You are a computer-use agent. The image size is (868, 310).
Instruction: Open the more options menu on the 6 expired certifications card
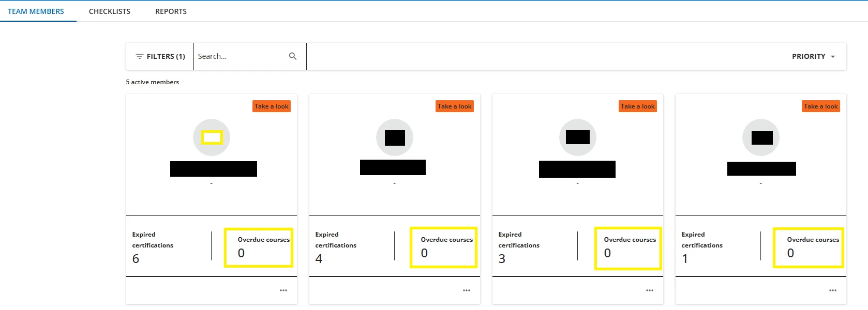pyautogui.click(x=283, y=290)
